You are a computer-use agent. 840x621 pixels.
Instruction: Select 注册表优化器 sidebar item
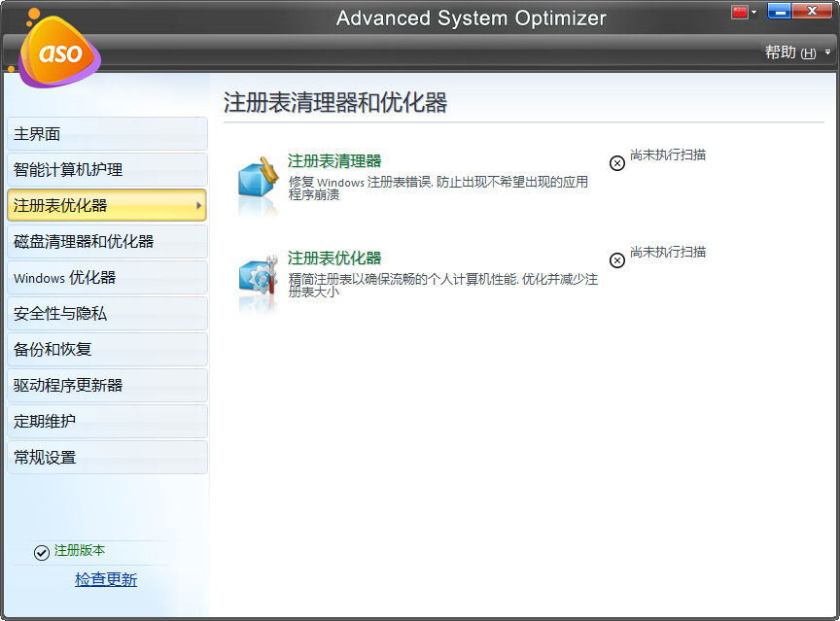pos(107,205)
